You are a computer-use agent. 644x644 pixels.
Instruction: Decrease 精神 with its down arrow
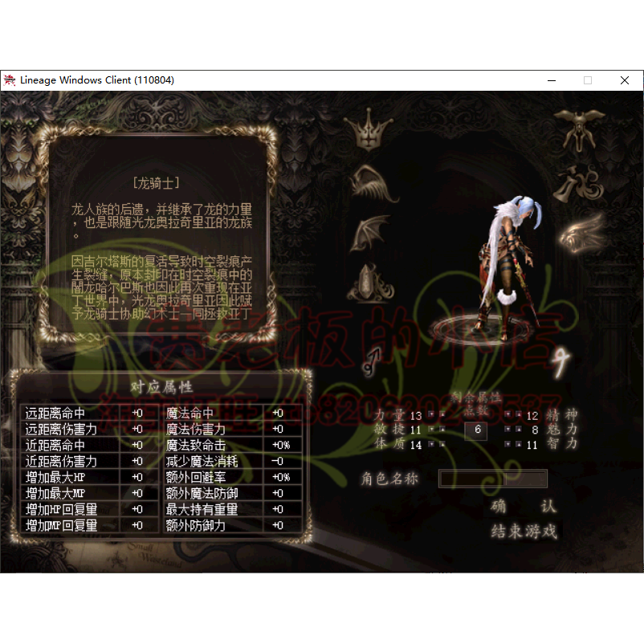[x=507, y=414]
